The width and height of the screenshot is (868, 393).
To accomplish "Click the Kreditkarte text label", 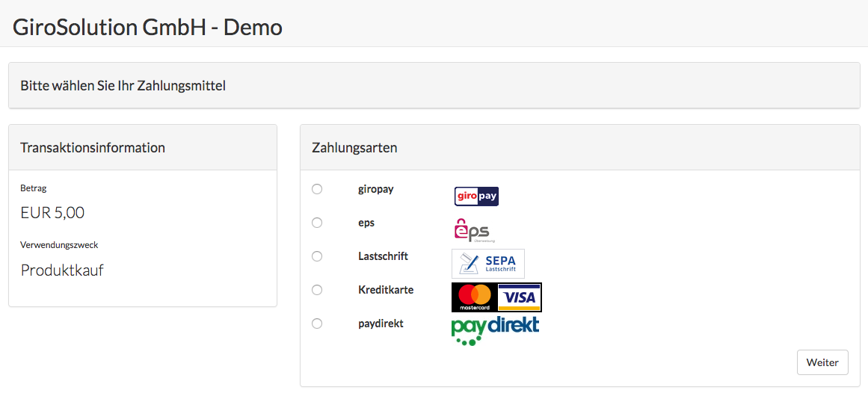I will coord(386,289).
